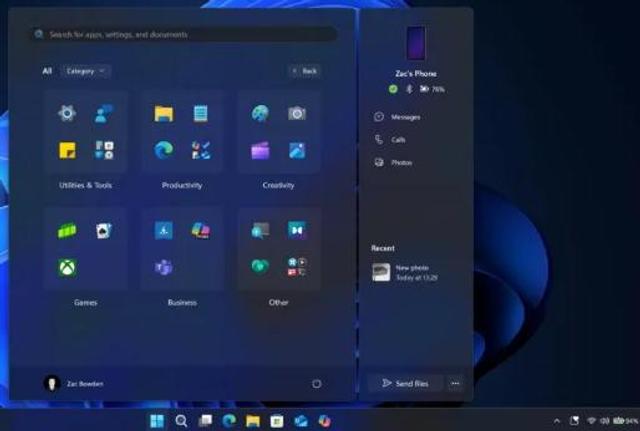Viewport: 640px width, 431px height.
Task: Open Clipchamp video icon in Creativity
Action: (x=260, y=150)
